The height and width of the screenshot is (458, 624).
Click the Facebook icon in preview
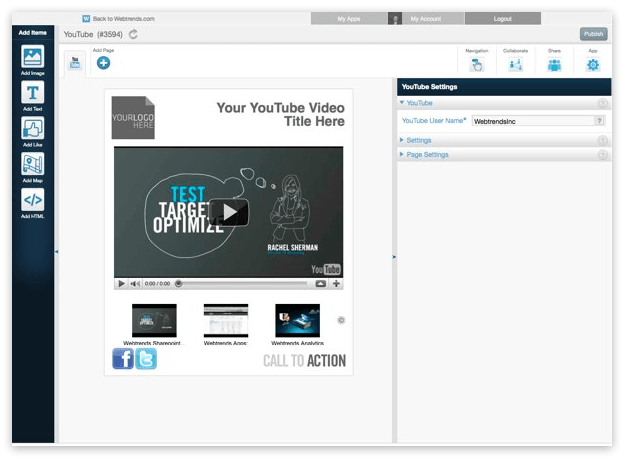123,359
